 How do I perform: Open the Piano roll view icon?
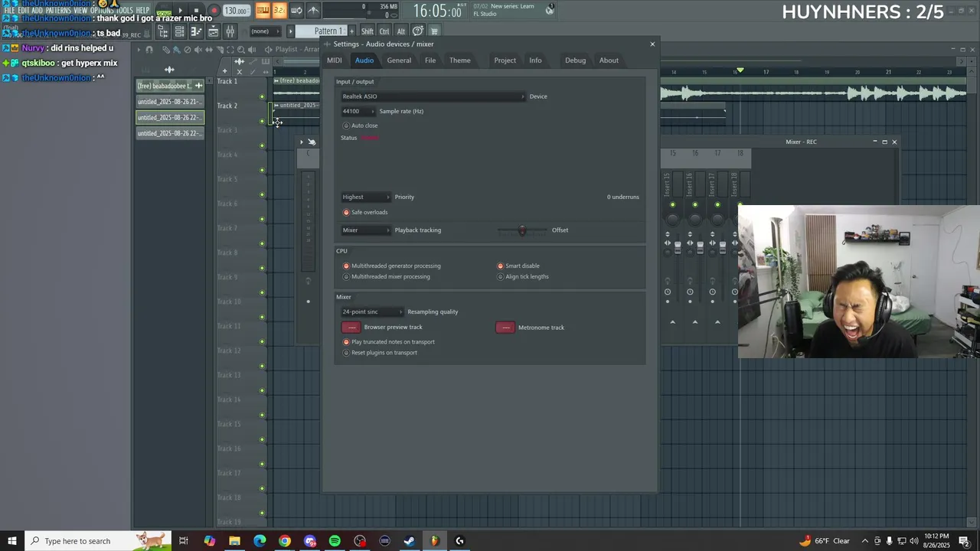click(196, 31)
